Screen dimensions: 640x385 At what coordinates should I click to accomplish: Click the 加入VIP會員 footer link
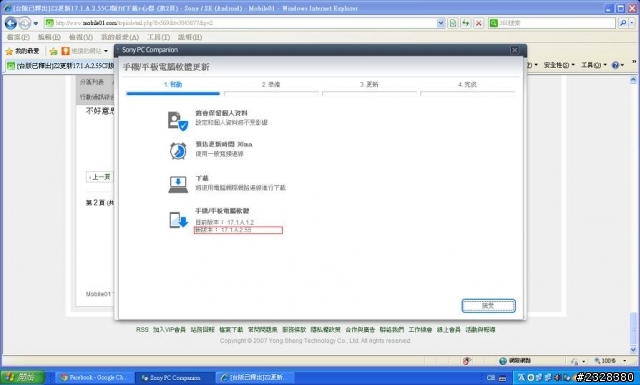pos(169,329)
